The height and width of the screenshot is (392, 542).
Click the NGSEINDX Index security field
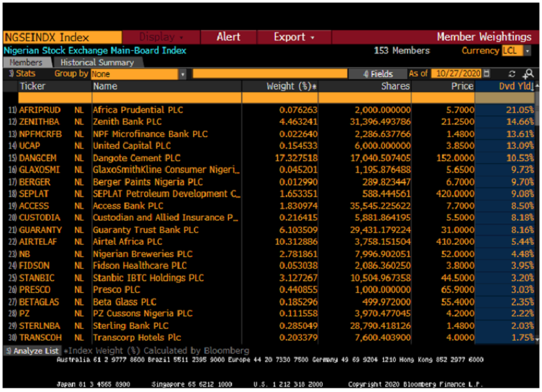pyautogui.click(x=63, y=37)
